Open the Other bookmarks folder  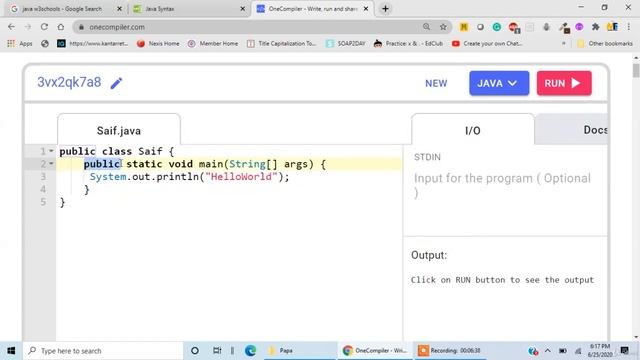[605, 43]
